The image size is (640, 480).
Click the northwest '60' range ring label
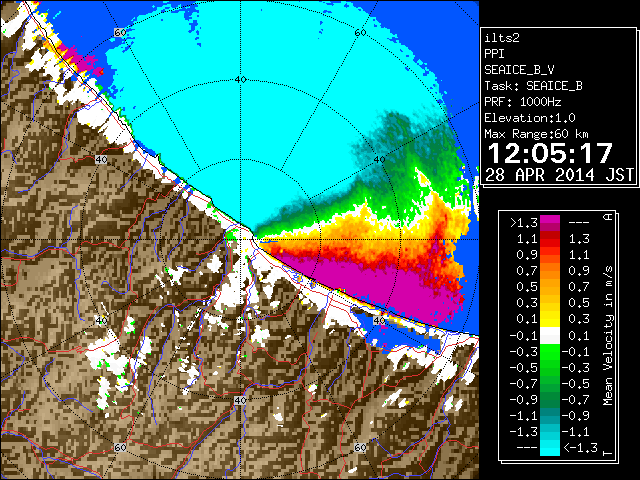120,33
